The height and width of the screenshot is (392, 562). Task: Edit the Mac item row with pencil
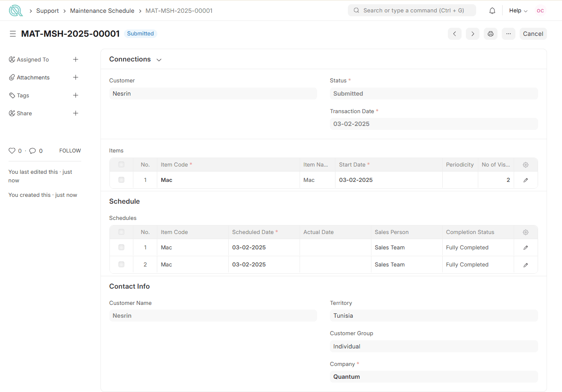(x=526, y=180)
